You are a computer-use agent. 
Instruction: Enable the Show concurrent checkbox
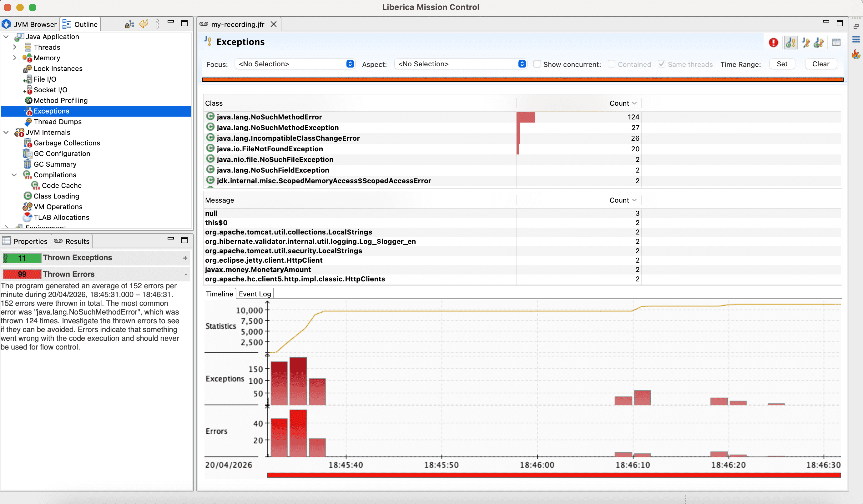(x=537, y=64)
